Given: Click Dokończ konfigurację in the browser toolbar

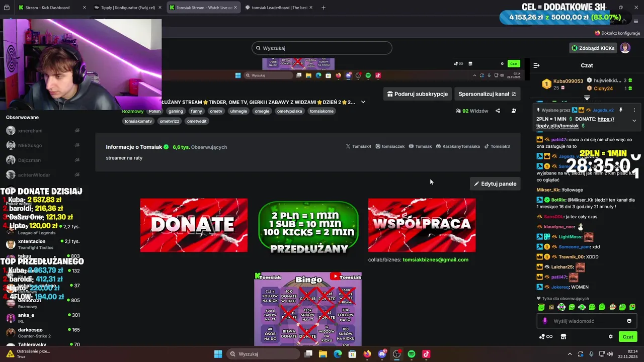Looking at the screenshot, I should tap(617, 33).
